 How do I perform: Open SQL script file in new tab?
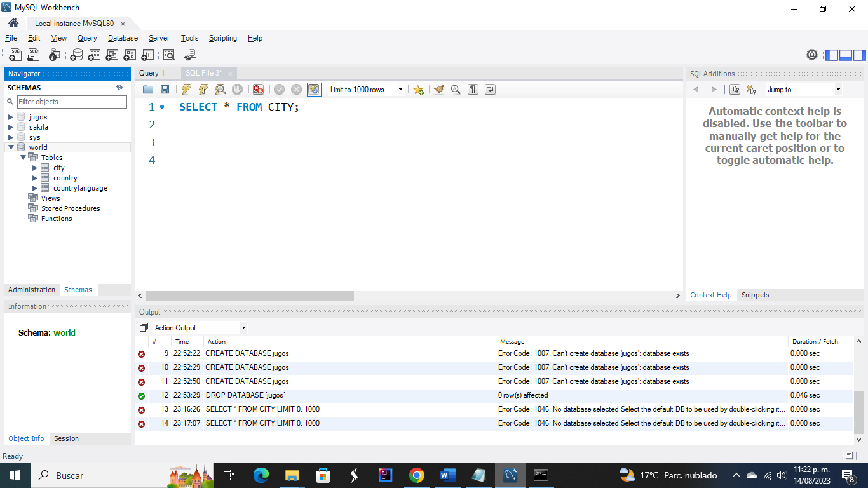33,55
